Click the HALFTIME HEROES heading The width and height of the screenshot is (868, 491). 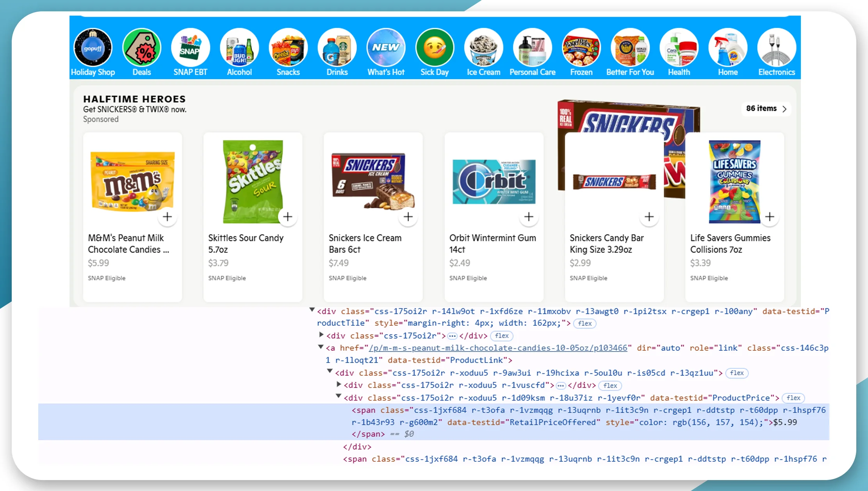coord(134,99)
